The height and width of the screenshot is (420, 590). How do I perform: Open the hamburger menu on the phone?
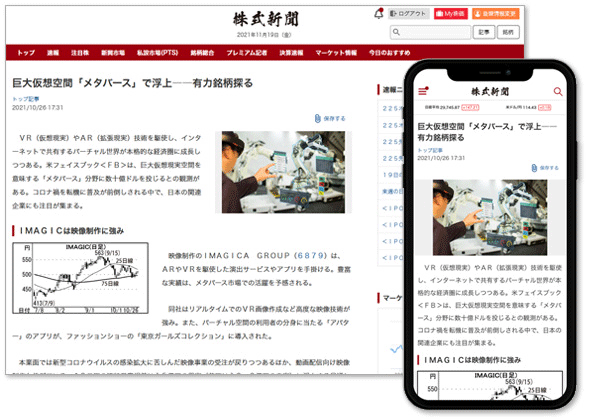tap(423, 91)
